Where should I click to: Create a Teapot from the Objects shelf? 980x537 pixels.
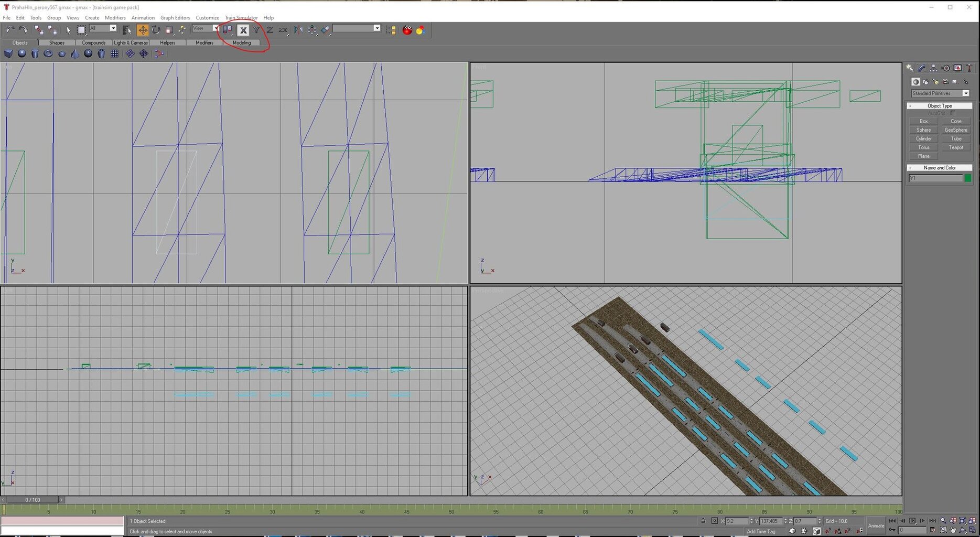[x=61, y=53]
